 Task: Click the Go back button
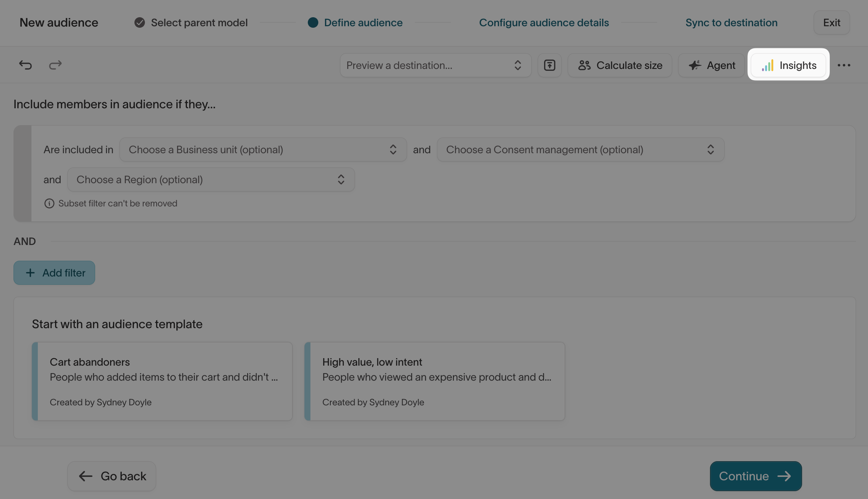tap(112, 476)
